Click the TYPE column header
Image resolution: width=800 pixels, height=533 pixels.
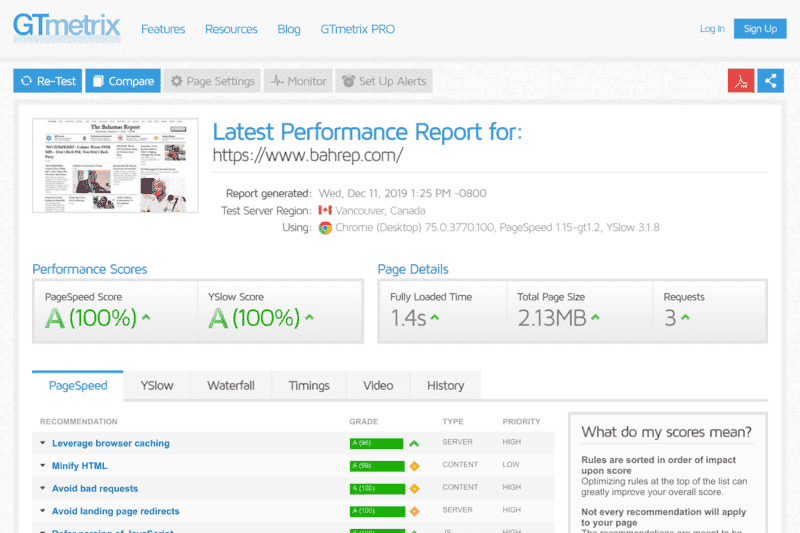tap(453, 422)
